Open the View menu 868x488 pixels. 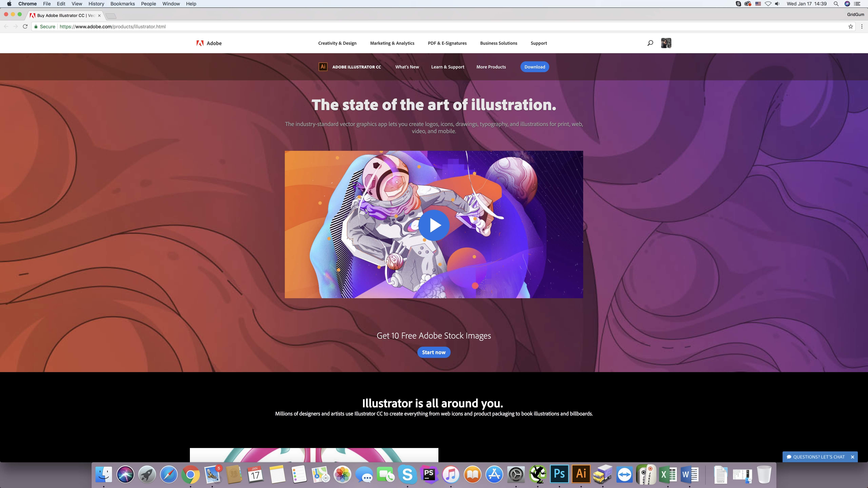77,4
